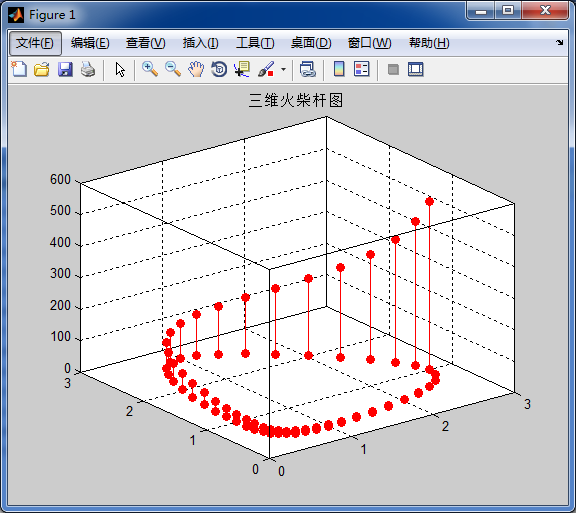This screenshot has height=513, width=576.
Task: Select the Brush data tool
Action: click(x=266, y=69)
